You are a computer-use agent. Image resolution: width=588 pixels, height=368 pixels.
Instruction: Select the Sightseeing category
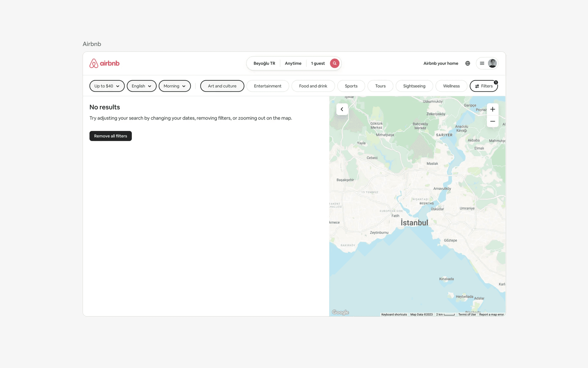(x=414, y=86)
